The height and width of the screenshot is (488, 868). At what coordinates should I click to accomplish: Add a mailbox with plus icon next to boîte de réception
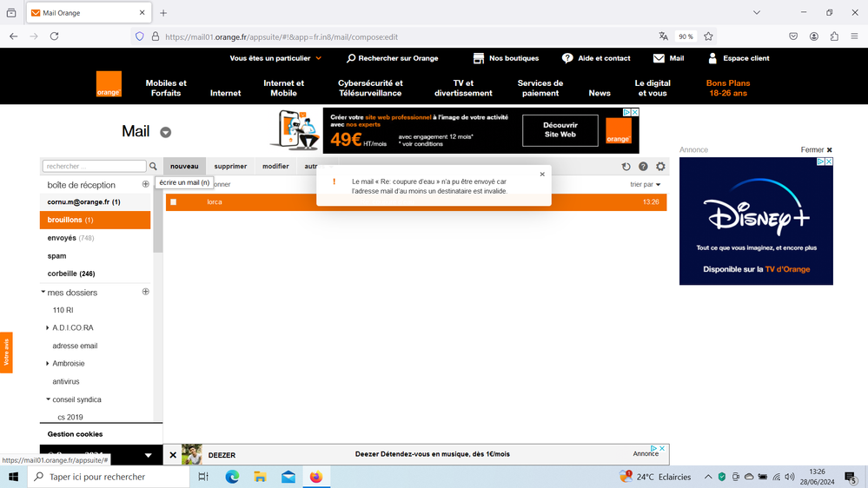[x=146, y=184]
